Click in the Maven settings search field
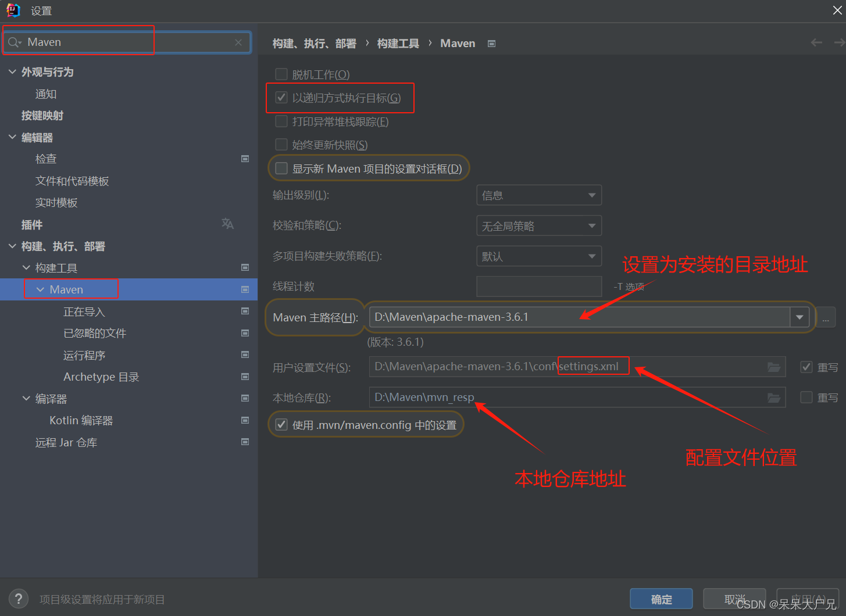Viewport: 846px width, 616px height. [128, 42]
